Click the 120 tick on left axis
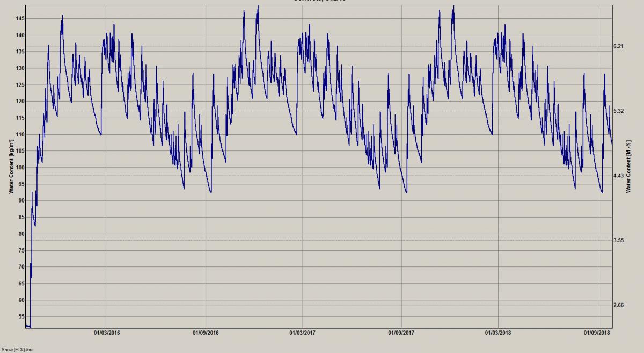The image size is (644, 353). 21,102
